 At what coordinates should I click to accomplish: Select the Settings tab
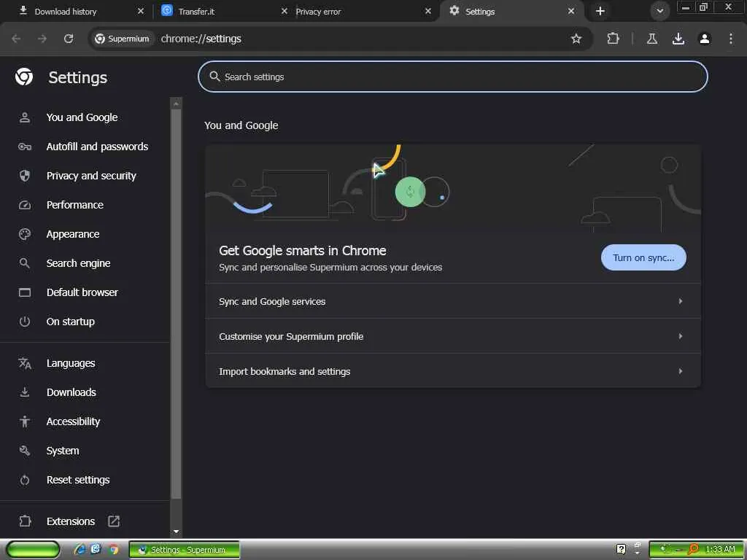click(x=510, y=12)
